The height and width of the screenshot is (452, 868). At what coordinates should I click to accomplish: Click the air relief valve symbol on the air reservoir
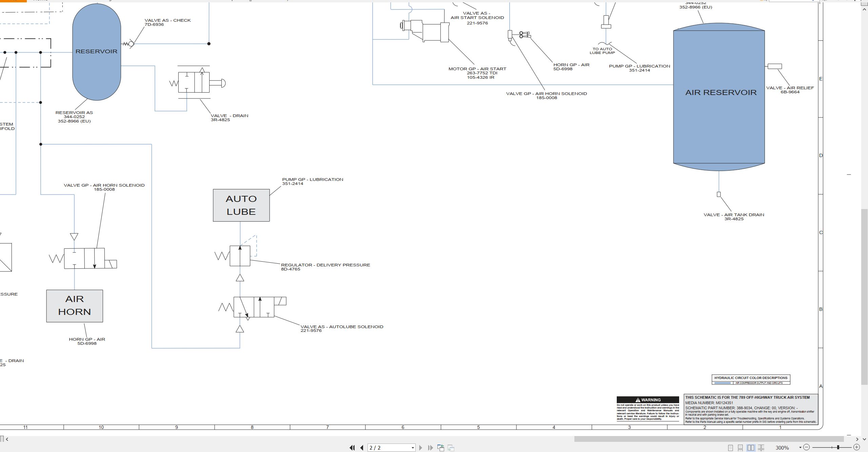pyautogui.click(x=775, y=67)
